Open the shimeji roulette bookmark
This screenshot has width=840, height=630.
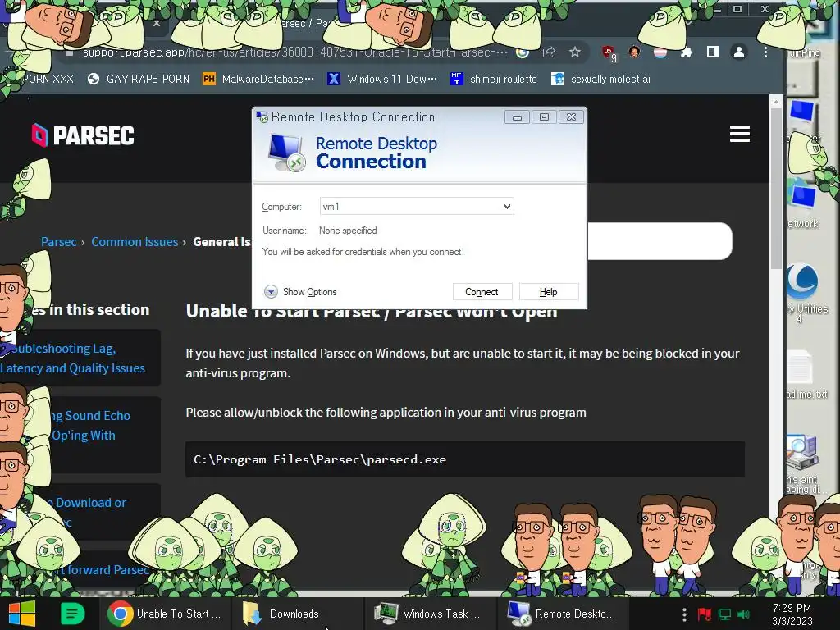click(493, 80)
